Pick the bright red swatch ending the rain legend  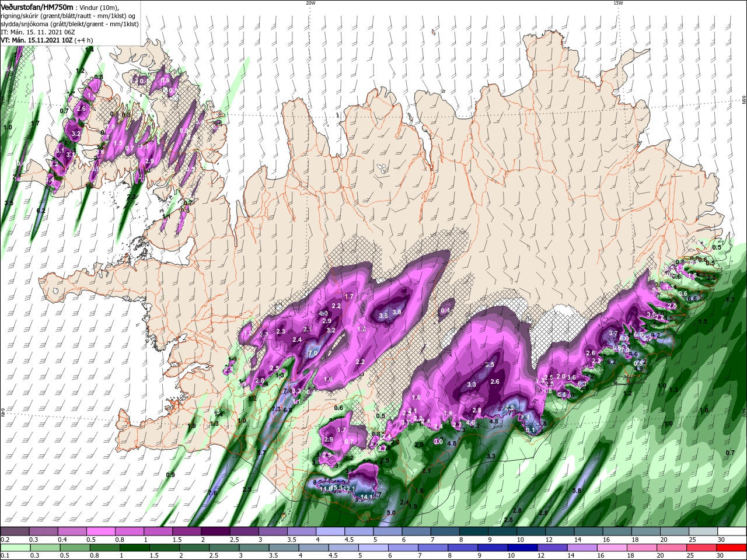pyautogui.click(x=732, y=548)
